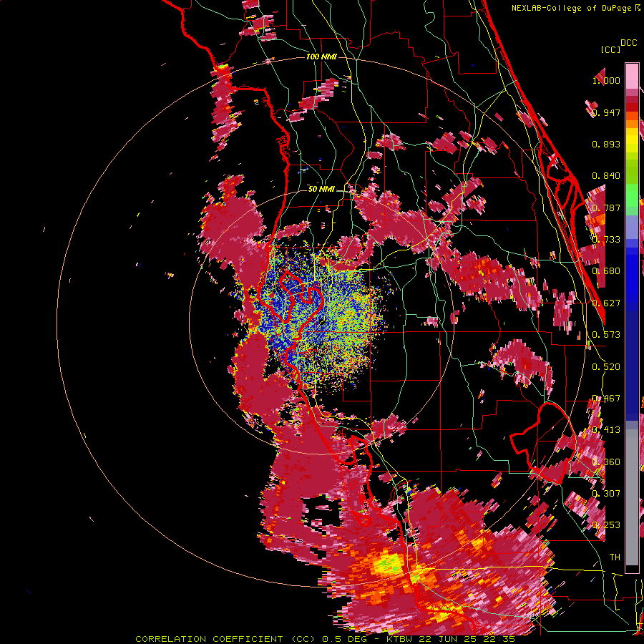Pick the bright green segment of color bar
The image size is (644, 644).
click(632, 194)
